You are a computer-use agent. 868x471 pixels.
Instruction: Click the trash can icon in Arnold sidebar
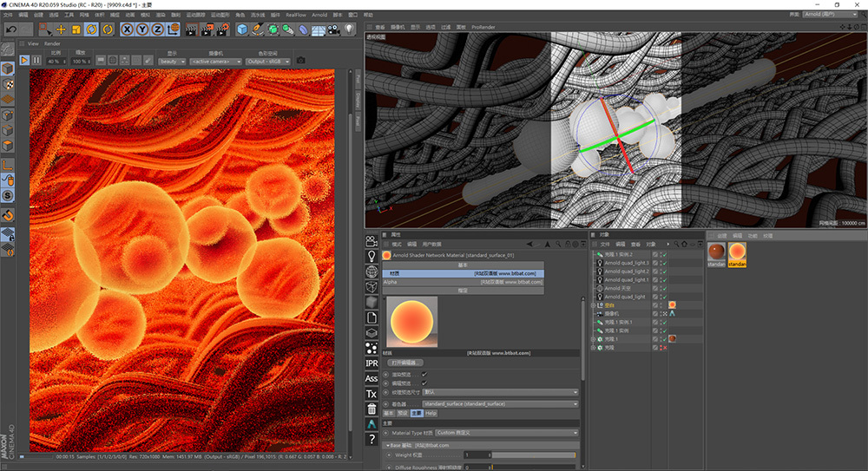372,409
